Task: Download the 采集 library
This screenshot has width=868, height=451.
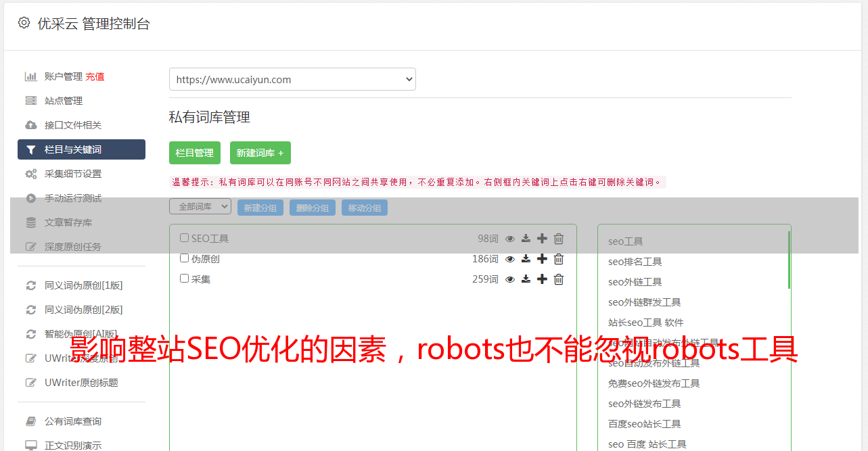Action: (526, 279)
